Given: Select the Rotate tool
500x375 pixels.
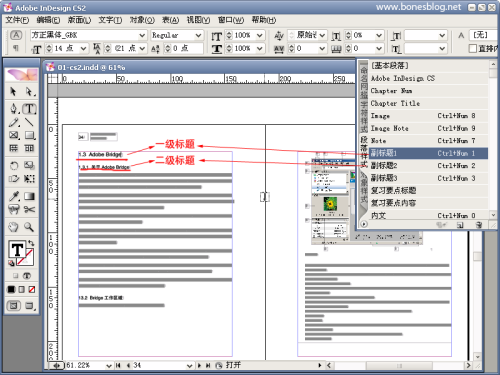Looking at the screenshot, I should (x=13, y=166).
